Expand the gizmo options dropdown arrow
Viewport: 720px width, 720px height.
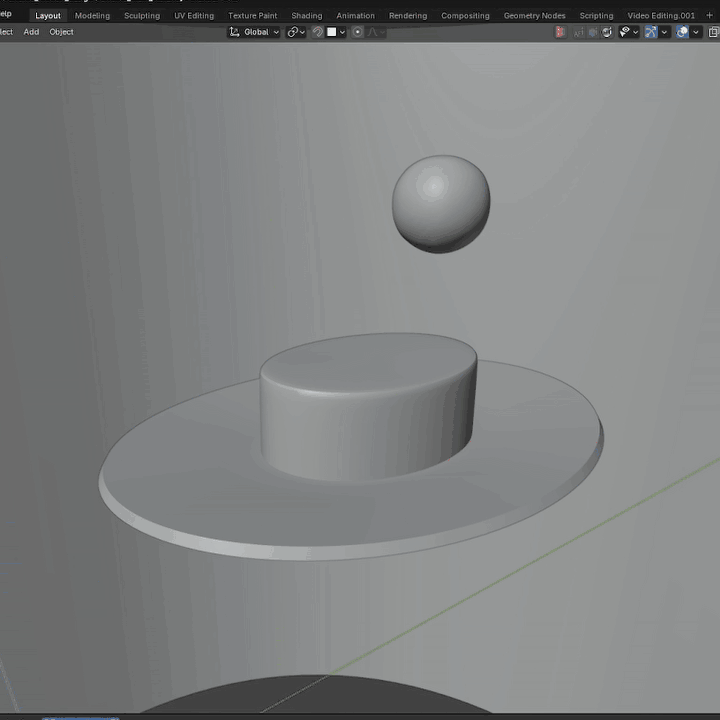[x=664, y=32]
